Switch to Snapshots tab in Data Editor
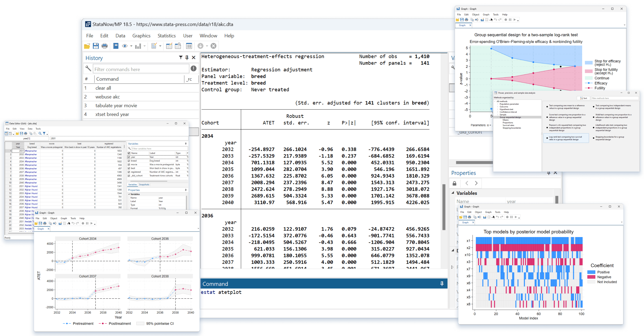The width and height of the screenshot is (644, 336). click(x=144, y=184)
